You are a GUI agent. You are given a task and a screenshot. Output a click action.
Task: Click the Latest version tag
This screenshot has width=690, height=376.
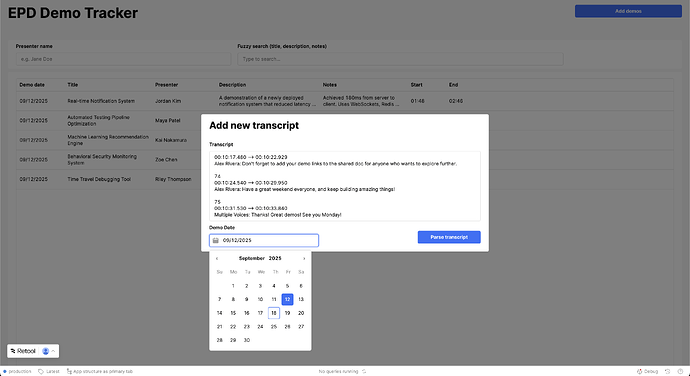coord(49,372)
